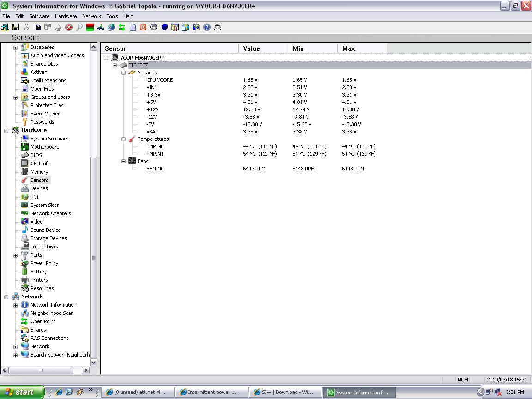Collapse the Voltages group
The width and height of the screenshot is (532, 399).
[x=123, y=73]
